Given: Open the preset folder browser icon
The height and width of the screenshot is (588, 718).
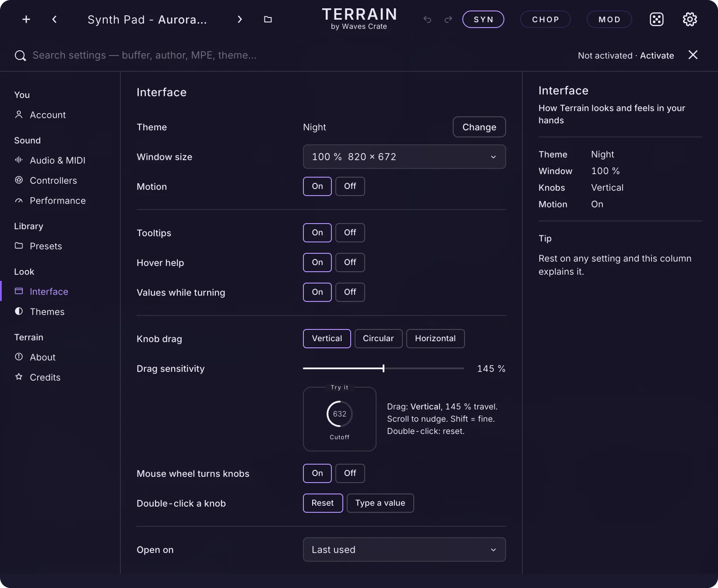Looking at the screenshot, I should 268,19.
